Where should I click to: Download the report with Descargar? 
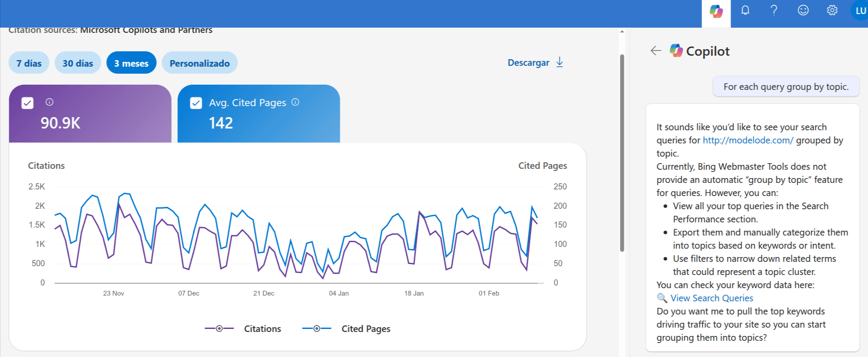coord(535,63)
